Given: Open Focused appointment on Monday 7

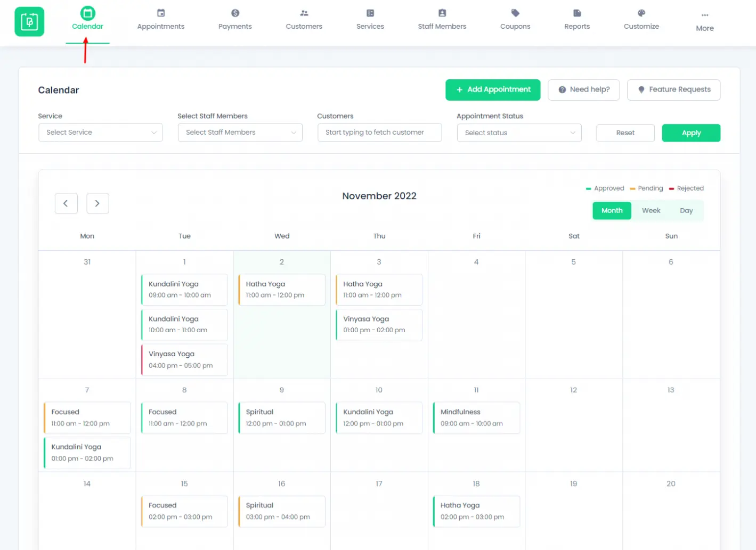Looking at the screenshot, I should click(x=87, y=418).
